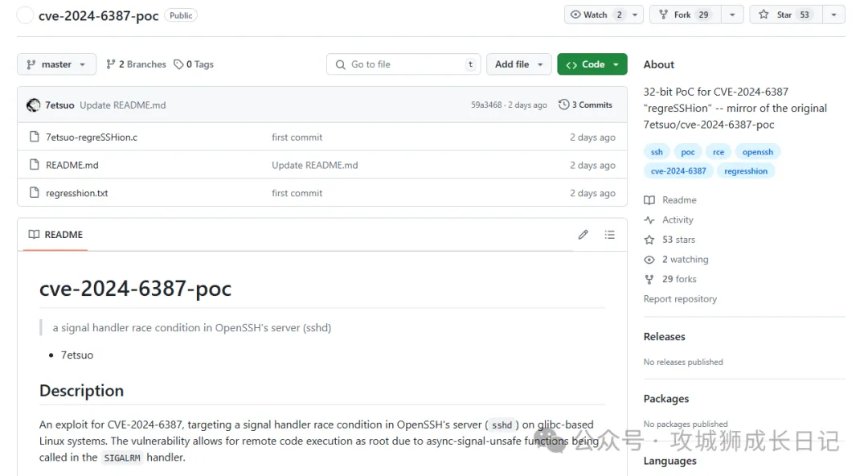The width and height of the screenshot is (868, 476).
Task: Click the Fork icon in the header
Action: tap(663, 15)
